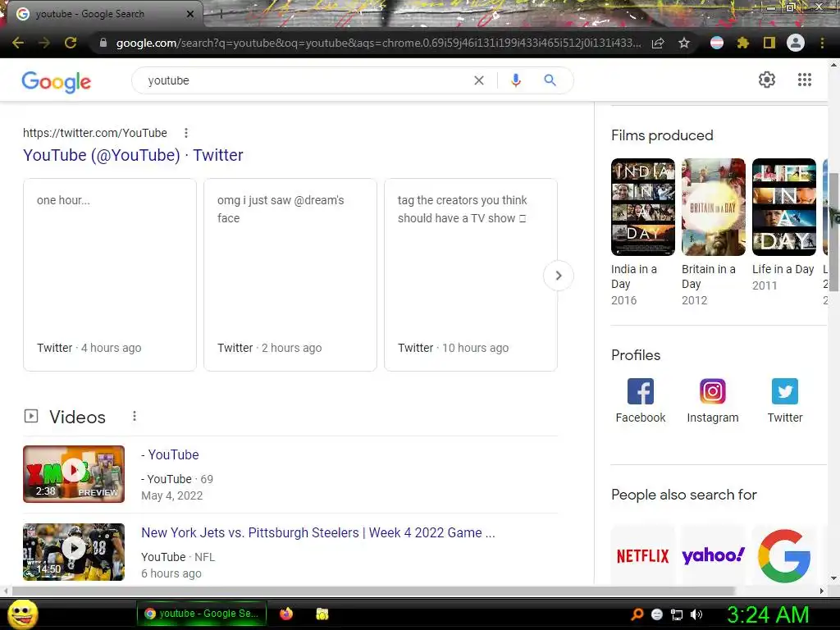
Task: Open the India in a Day poster
Action: (x=643, y=207)
